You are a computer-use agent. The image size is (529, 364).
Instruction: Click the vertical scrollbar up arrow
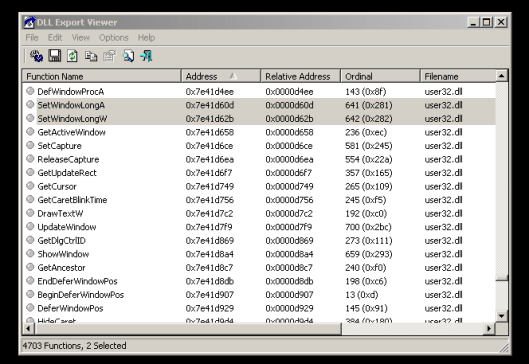tap(501, 76)
